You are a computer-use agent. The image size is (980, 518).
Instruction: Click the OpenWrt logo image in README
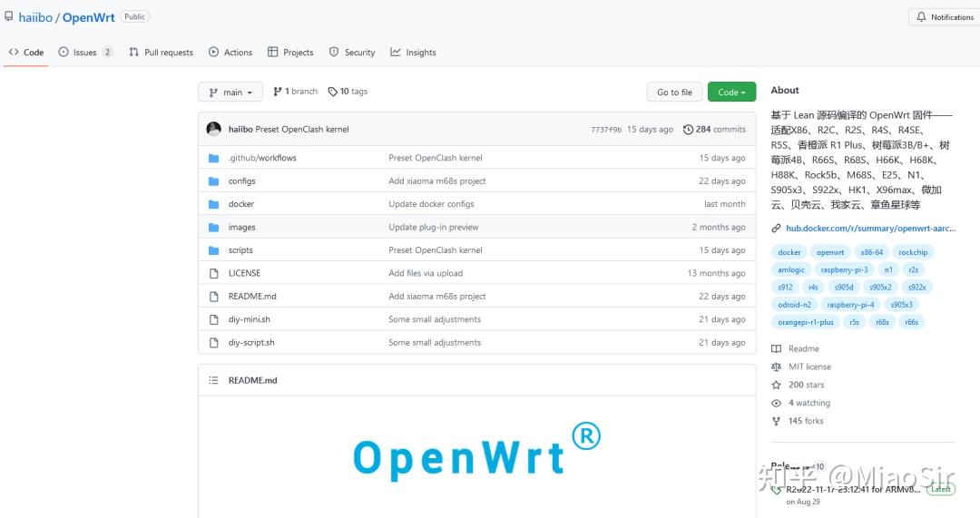point(476,451)
